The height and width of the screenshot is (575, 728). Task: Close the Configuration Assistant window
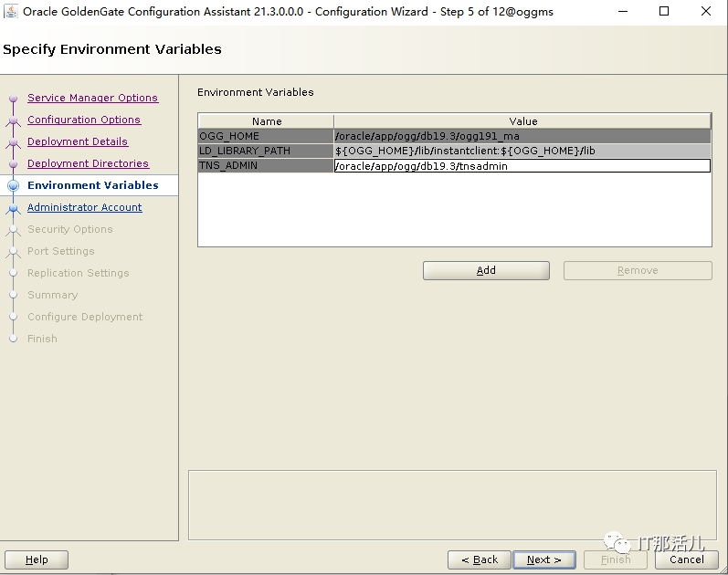706,11
